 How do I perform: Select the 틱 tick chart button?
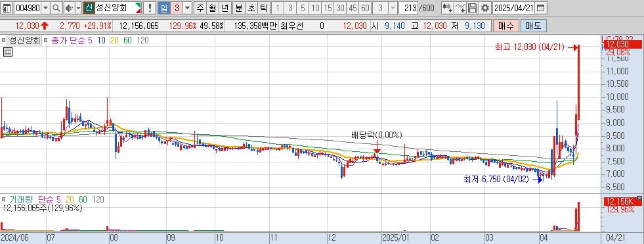click(264, 8)
